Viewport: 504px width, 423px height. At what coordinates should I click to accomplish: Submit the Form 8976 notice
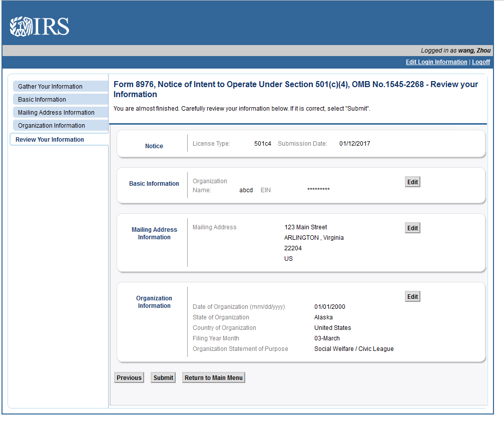(x=163, y=377)
